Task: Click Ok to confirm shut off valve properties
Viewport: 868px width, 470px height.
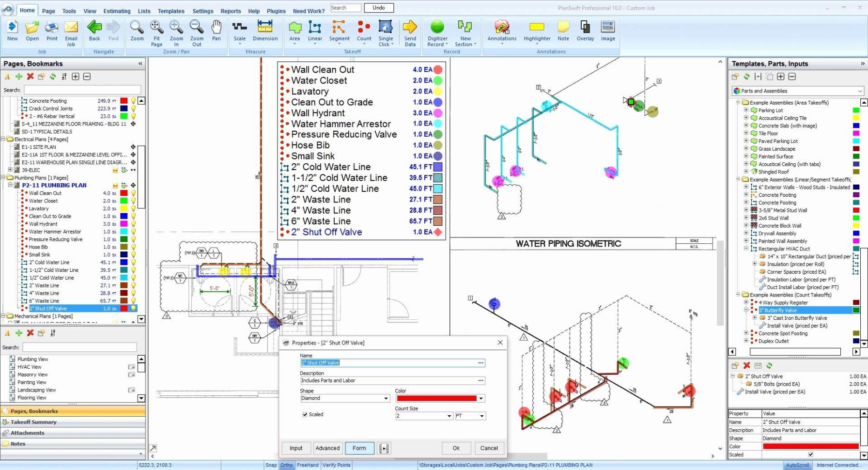Action: pyautogui.click(x=455, y=448)
